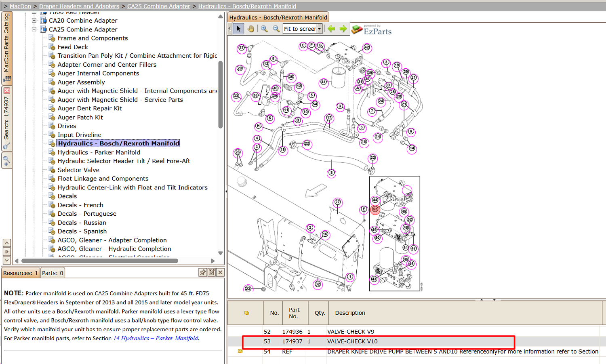606x364 pixels.
Task: Select Feed Deck tree item
Action: tap(73, 47)
